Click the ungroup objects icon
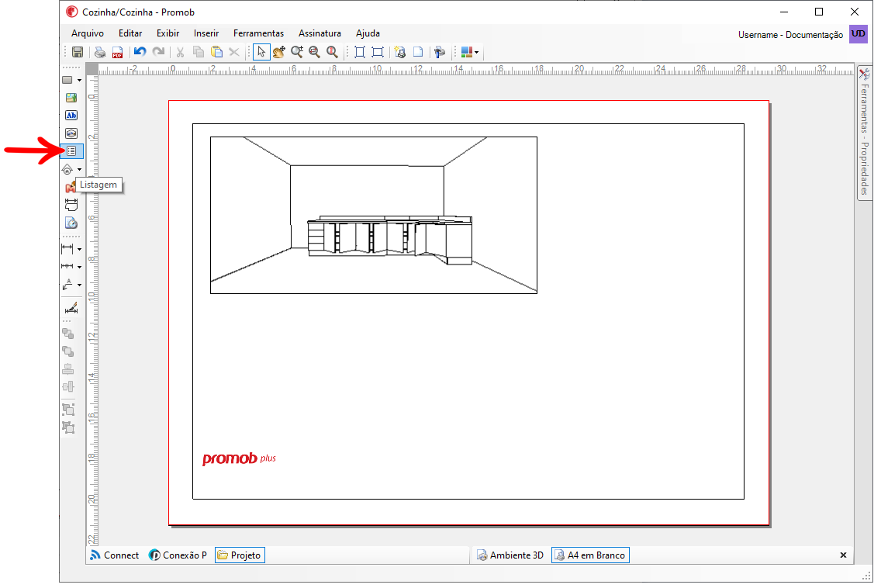The width and height of the screenshot is (881, 588). pos(68,427)
